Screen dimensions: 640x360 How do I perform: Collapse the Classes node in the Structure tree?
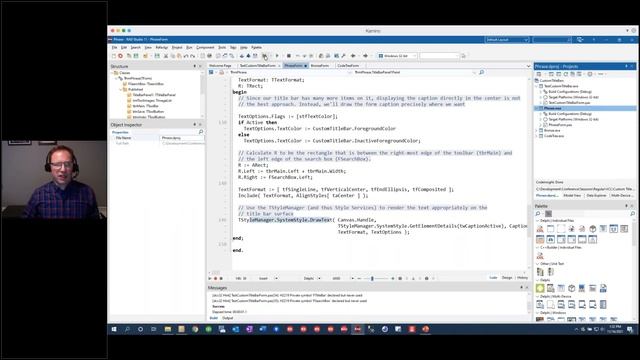click(112, 73)
